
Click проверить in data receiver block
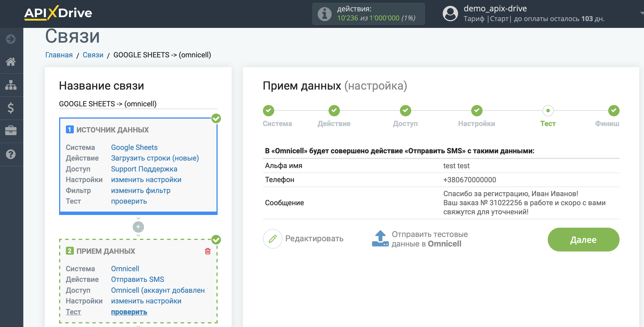[129, 312]
